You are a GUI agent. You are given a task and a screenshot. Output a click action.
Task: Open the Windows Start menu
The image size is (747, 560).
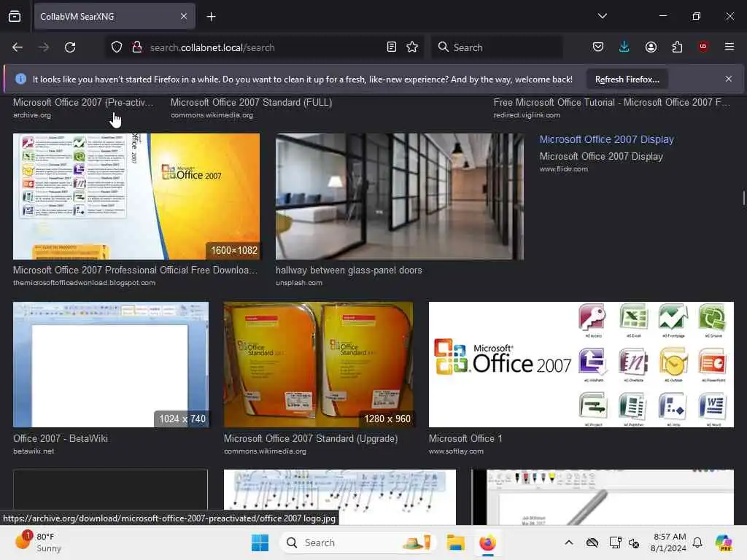[260, 542]
